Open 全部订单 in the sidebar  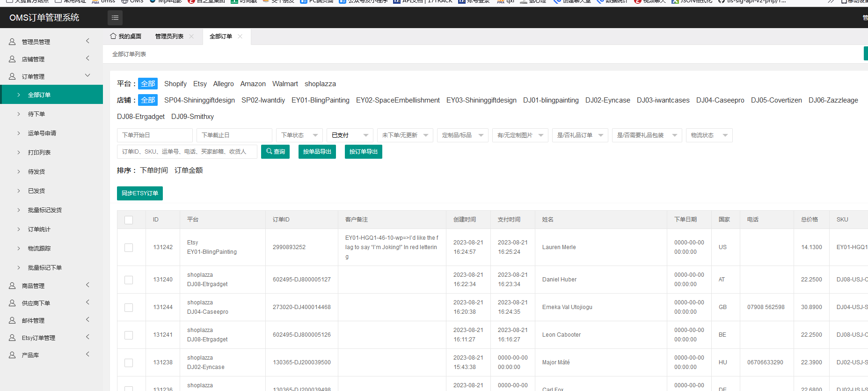click(x=51, y=95)
